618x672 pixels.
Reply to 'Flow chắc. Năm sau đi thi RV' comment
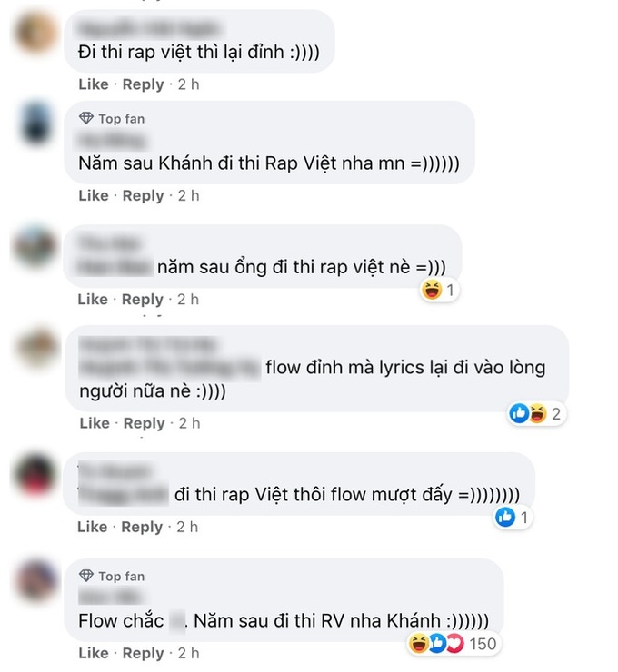coord(144,653)
